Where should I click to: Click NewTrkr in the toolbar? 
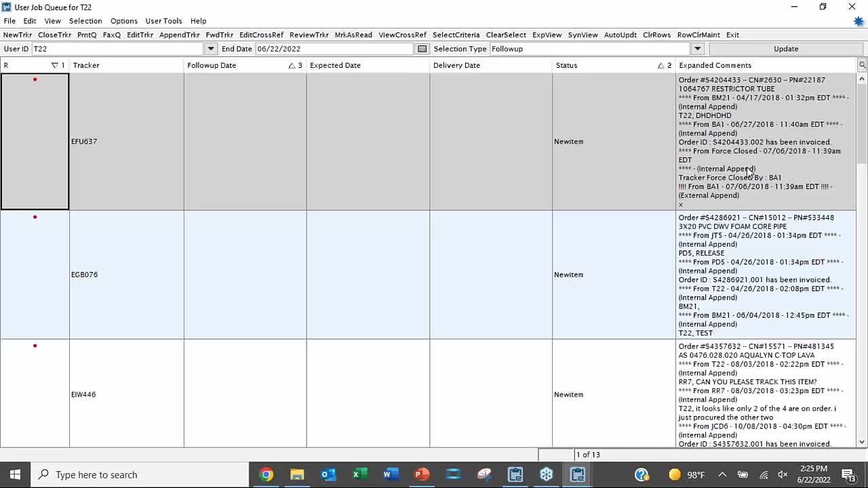point(18,35)
